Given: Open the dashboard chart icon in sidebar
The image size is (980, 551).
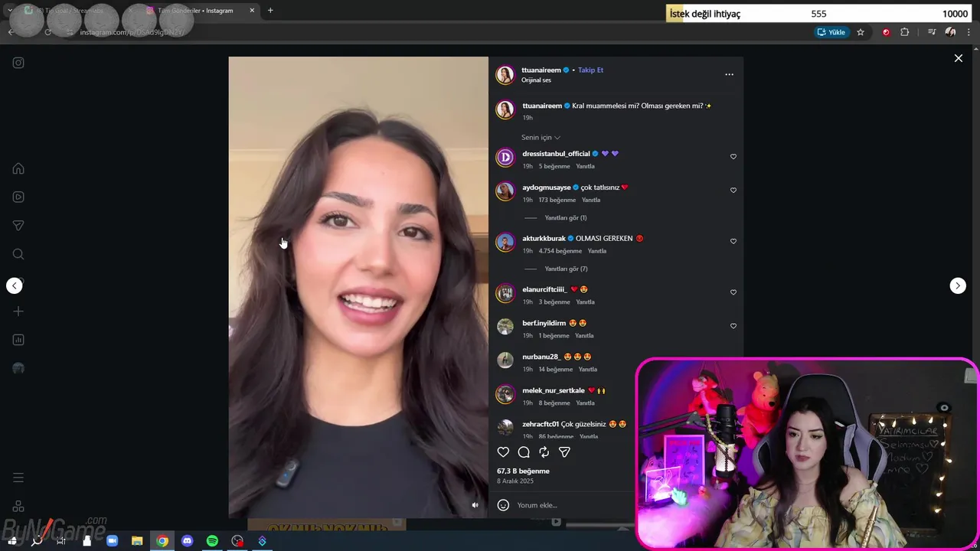Looking at the screenshot, I should tap(18, 340).
